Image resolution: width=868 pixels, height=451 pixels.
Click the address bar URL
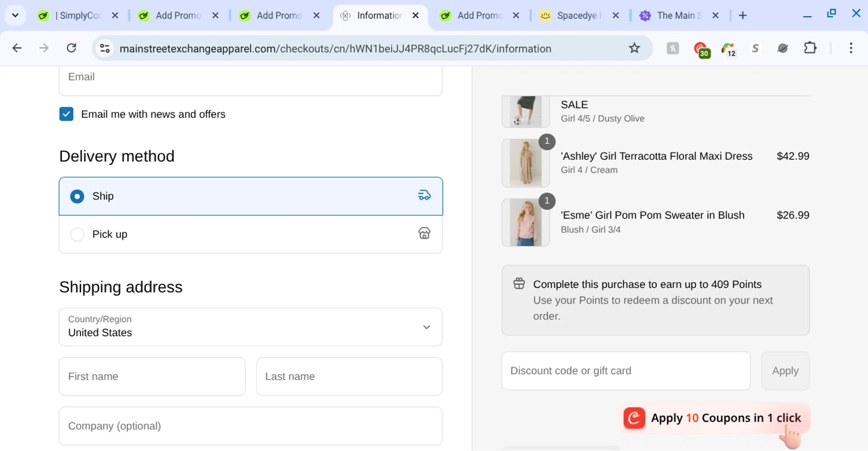(x=336, y=49)
